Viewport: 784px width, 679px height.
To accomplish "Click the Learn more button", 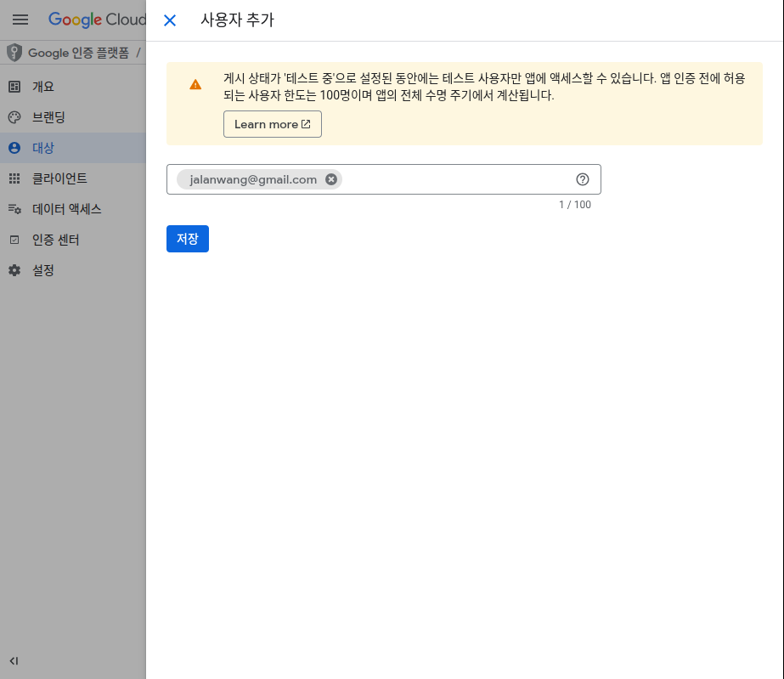I will tap(272, 124).
